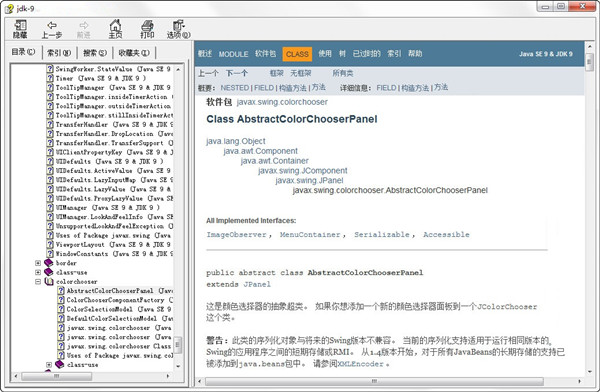The height and width of the screenshot is (392, 600).
Task: Click page icon beside DefaultColorSelectionModel entry
Action: pos(61,318)
